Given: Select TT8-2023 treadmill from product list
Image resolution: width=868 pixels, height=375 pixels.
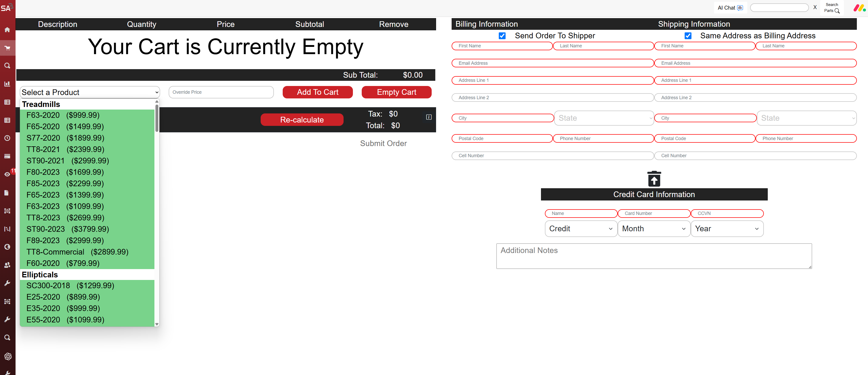Looking at the screenshot, I should point(65,218).
